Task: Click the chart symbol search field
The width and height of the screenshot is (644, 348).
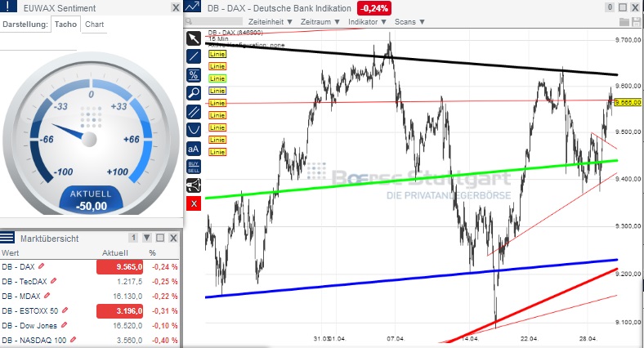Action: [x=216, y=21]
